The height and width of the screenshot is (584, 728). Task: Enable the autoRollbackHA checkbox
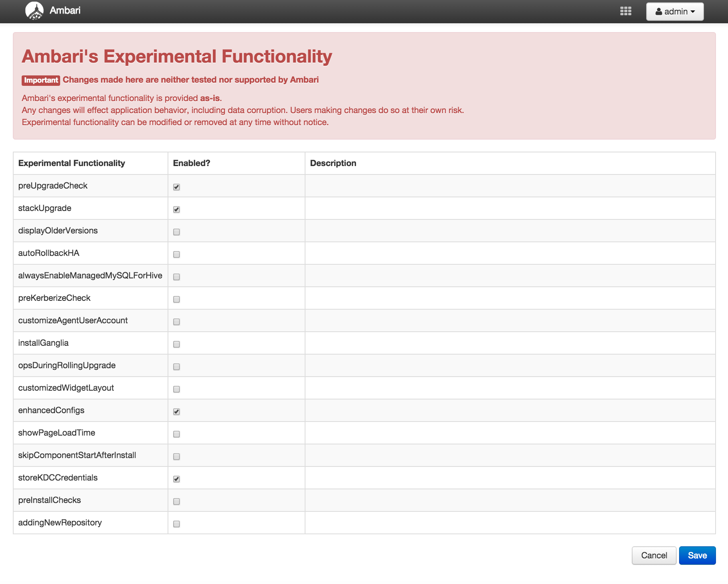pos(176,254)
